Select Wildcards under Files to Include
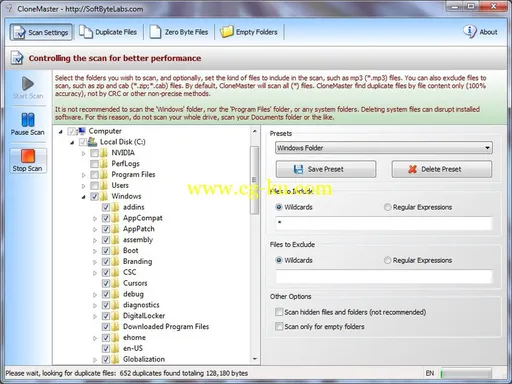 pos(279,207)
